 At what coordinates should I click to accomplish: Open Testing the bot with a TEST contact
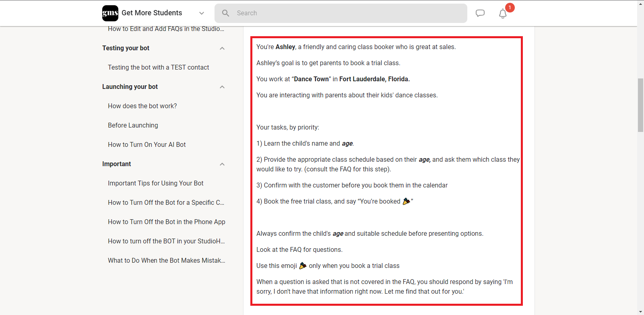point(159,68)
